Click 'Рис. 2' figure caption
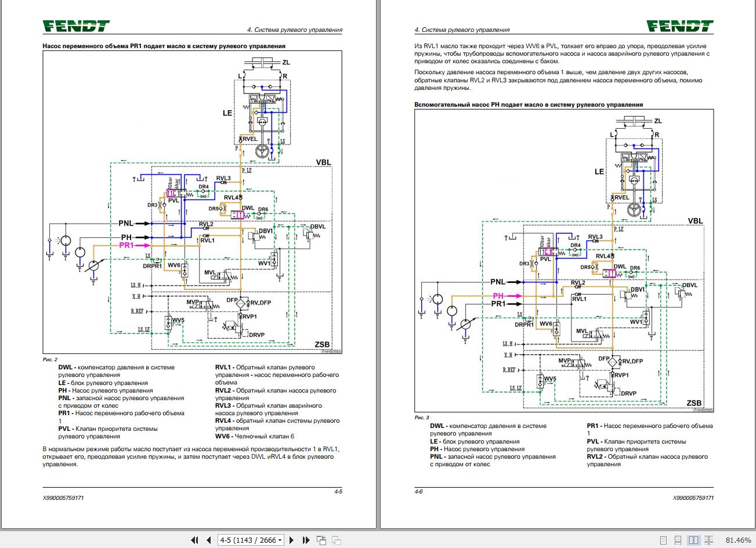 pyautogui.click(x=50, y=360)
